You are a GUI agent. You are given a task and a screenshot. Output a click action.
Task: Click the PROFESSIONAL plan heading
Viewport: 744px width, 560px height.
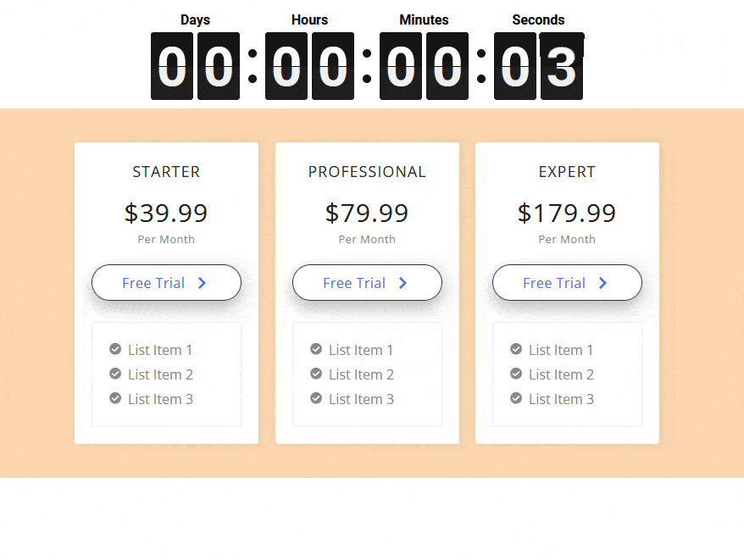coord(367,172)
